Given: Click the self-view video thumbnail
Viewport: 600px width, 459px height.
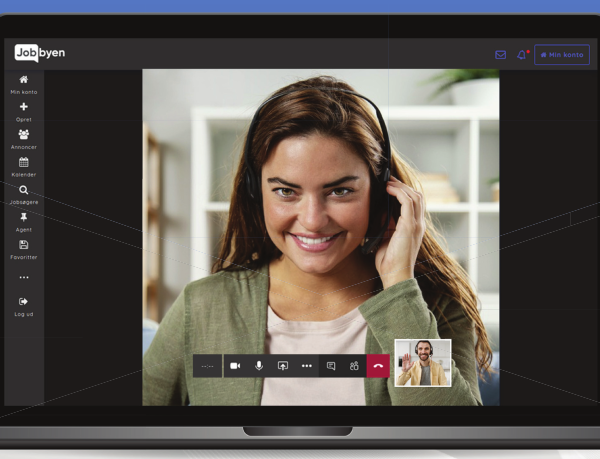Looking at the screenshot, I should [x=423, y=363].
